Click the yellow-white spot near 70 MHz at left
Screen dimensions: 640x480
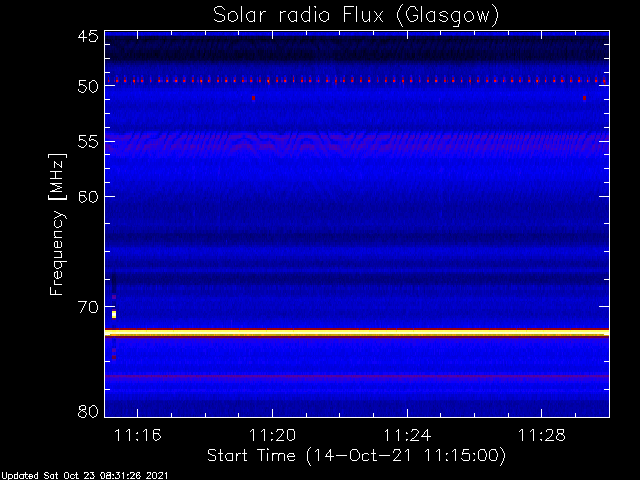point(114,314)
